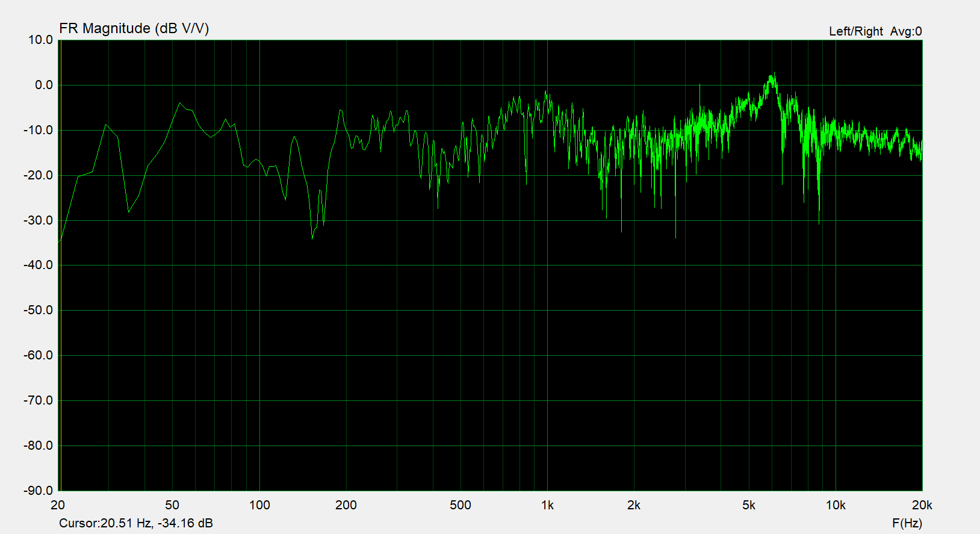Click the -70.0 dB axis label
The image size is (980, 534).
[38, 400]
